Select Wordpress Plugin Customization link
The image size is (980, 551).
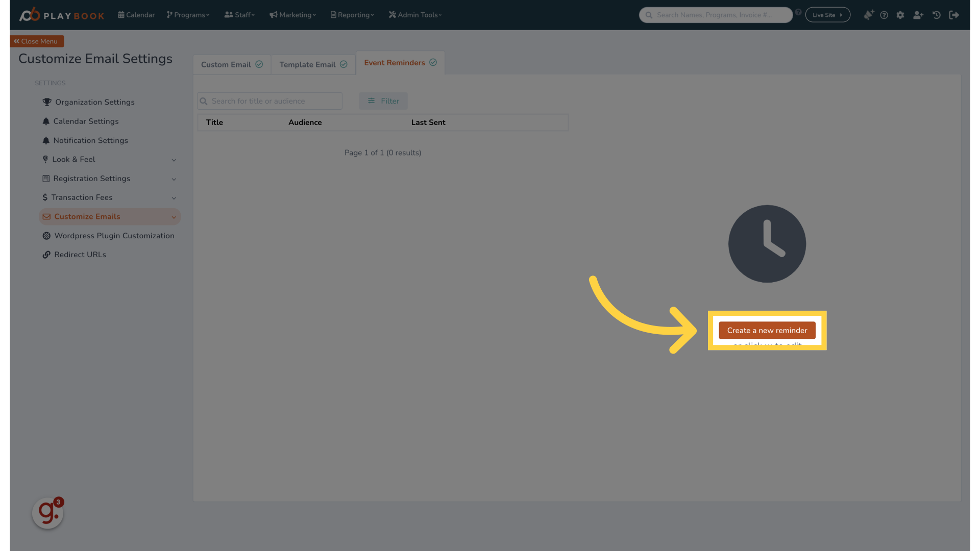click(114, 236)
